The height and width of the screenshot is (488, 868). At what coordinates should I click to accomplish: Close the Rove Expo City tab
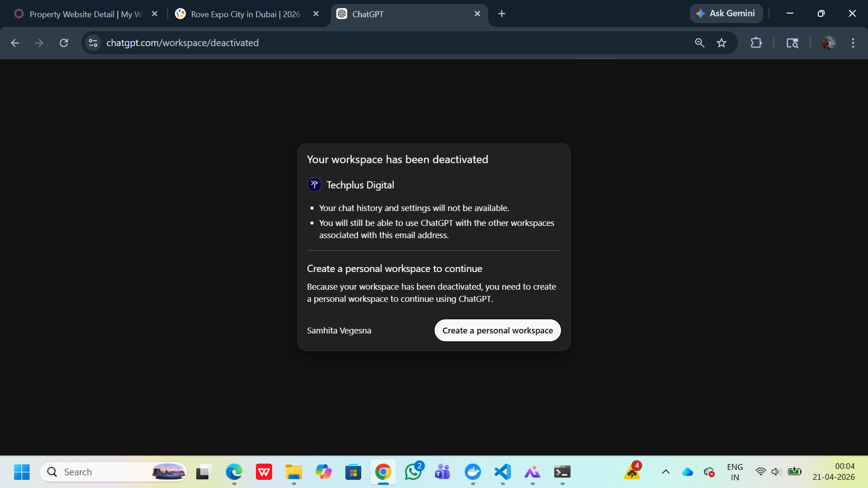tap(316, 14)
